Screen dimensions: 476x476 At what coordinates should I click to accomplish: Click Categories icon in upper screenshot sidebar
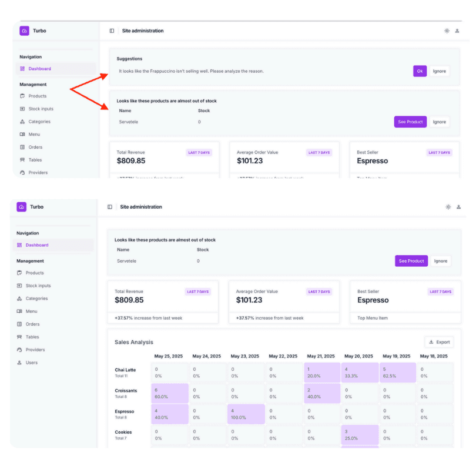pyautogui.click(x=22, y=122)
